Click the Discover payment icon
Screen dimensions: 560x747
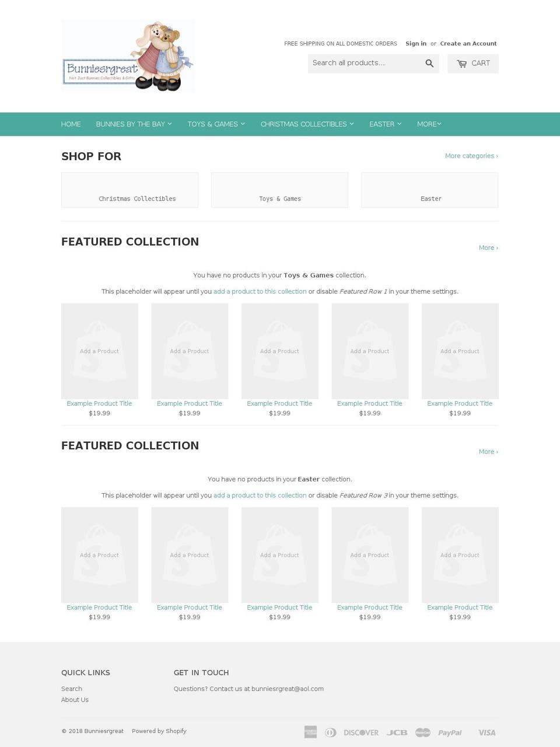(361, 732)
